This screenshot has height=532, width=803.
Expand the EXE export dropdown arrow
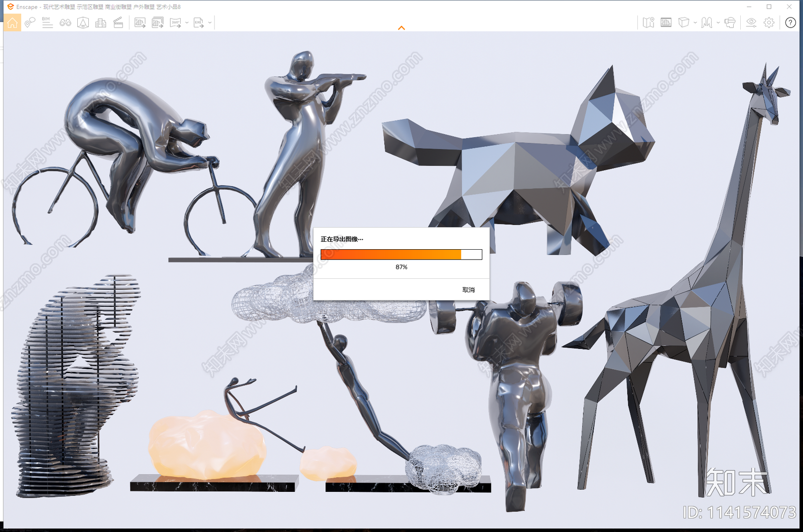(x=210, y=23)
